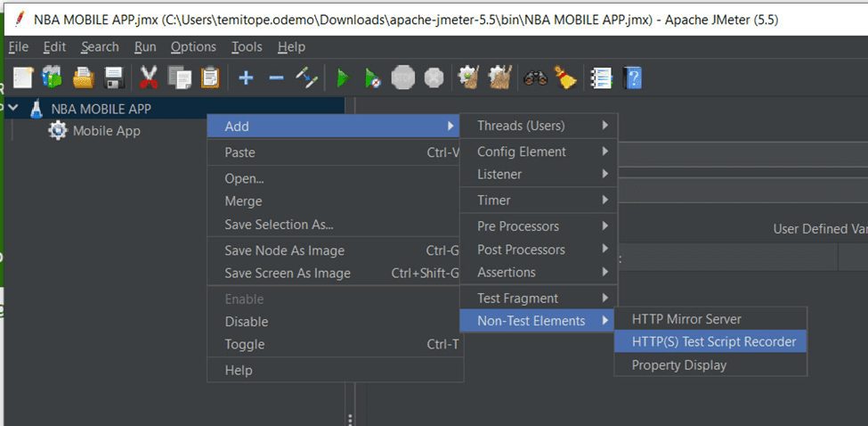This screenshot has width=868, height=426.
Task: Click Start no pauses icon
Action: [373, 78]
